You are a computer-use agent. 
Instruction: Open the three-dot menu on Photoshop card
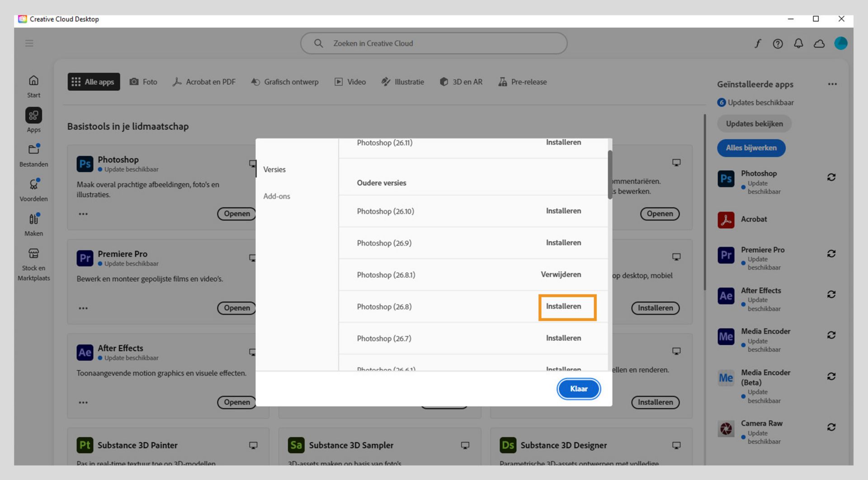[x=83, y=214]
